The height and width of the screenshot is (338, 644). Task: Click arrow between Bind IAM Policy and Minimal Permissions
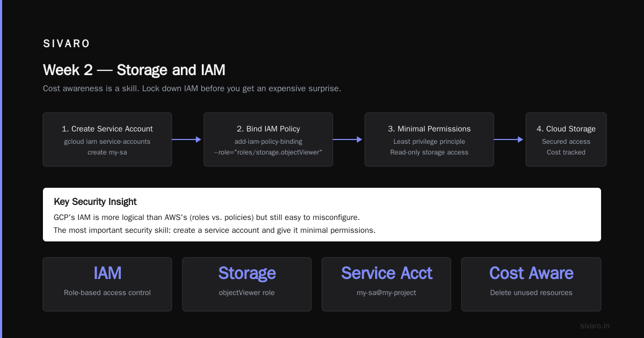(348, 139)
